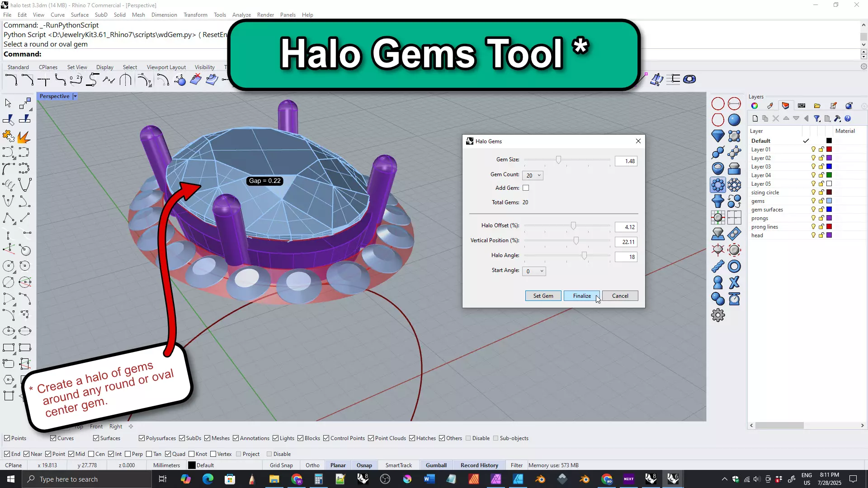Switch to the Viewport Layout toolbar tab
Viewport: 868px width, 488px height.
coord(166,67)
